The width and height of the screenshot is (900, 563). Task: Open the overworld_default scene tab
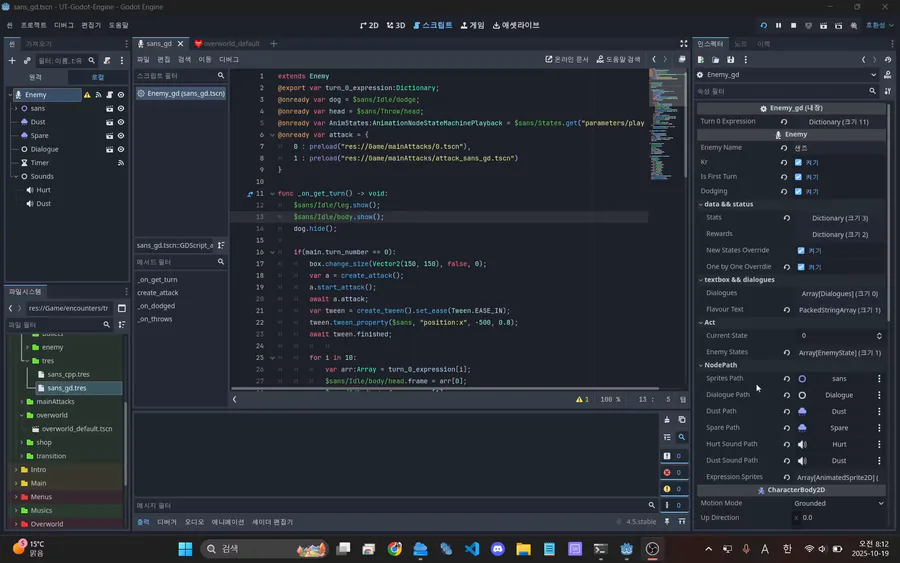pos(227,44)
